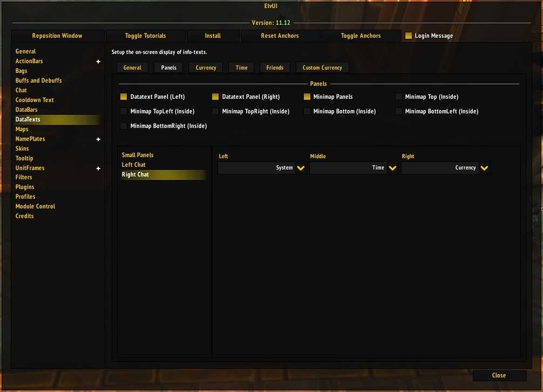Click the Reposition Window button
Image resolution: width=543 pixels, height=392 pixels.
click(x=58, y=36)
